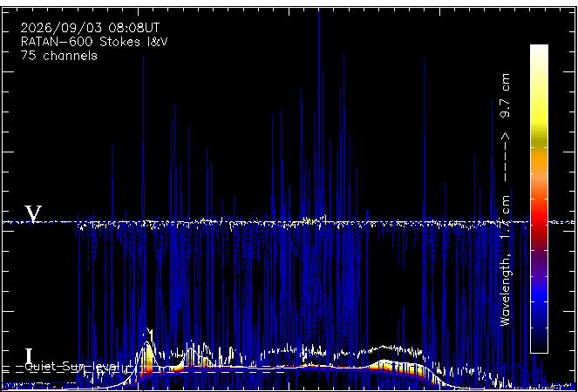This screenshot has height=392, width=578.
Task: Click the horizontal V zero baseline
Action: pos(289,222)
